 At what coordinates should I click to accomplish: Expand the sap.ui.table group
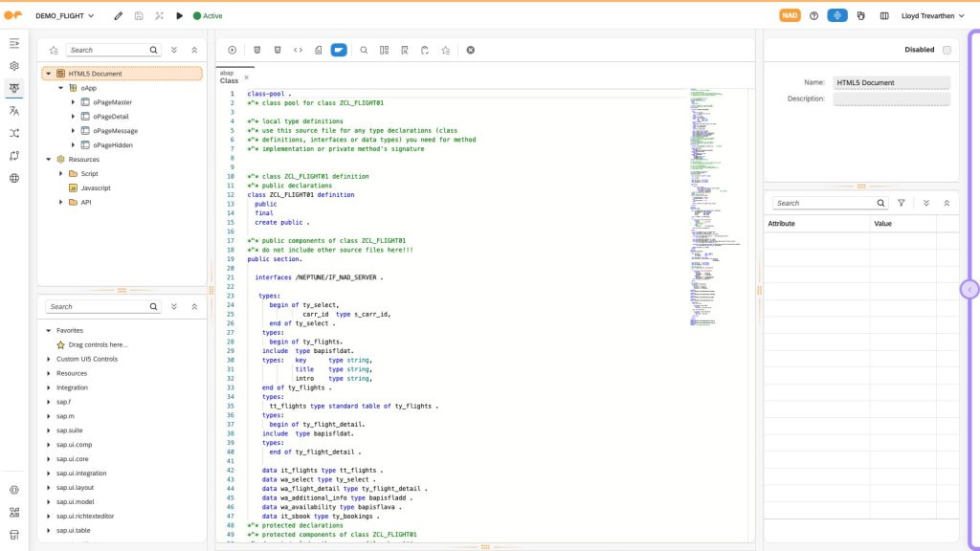pyautogui.click(x=48, y=531)
